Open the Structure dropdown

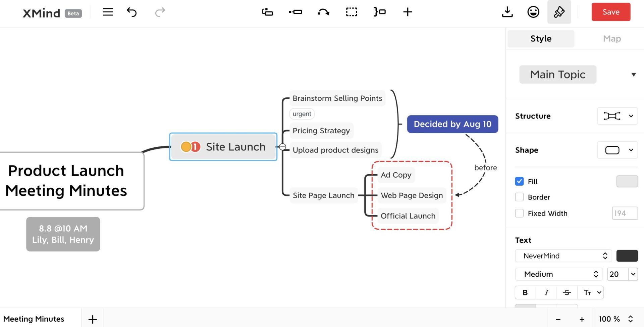(618, 116)
